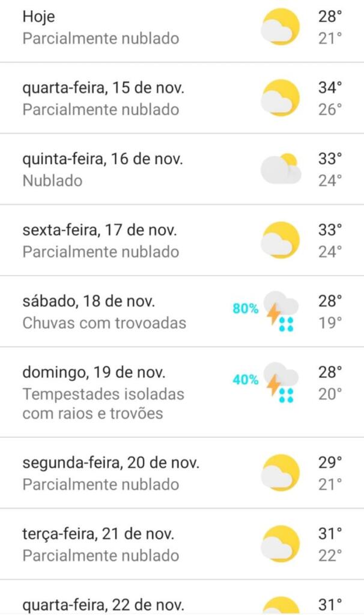
Task: Open sexta-feira, 17 de nov. forecast details
Action: [x=100, y=229]
